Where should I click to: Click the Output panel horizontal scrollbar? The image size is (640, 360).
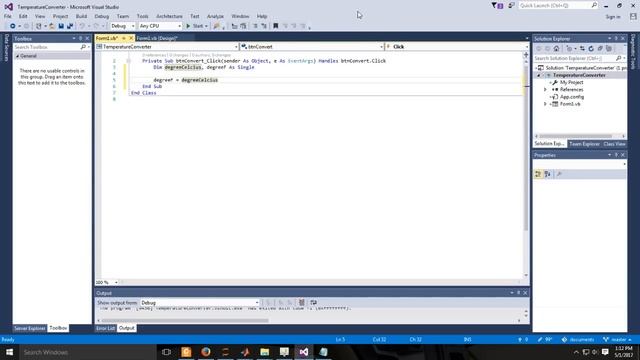pos(185,320)
